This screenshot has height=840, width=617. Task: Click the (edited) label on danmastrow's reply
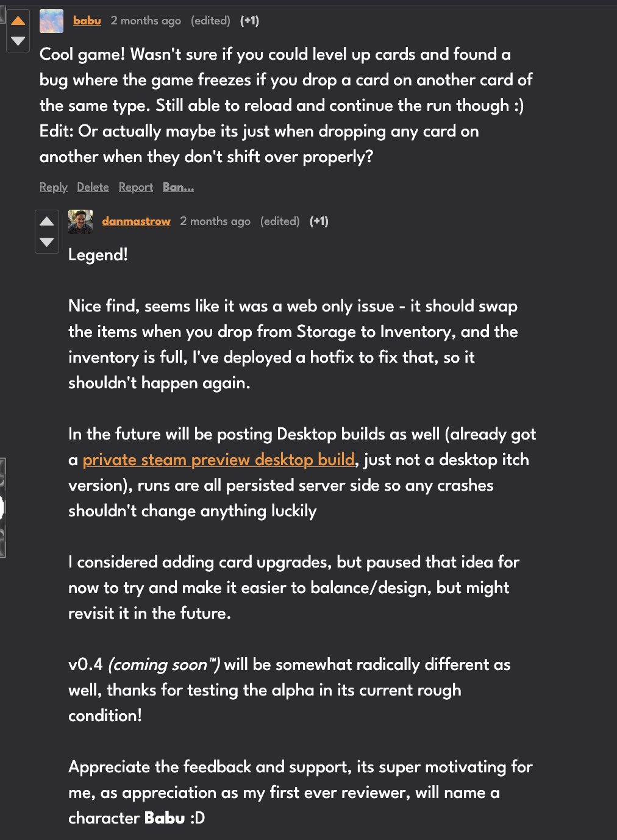[280, 221]
